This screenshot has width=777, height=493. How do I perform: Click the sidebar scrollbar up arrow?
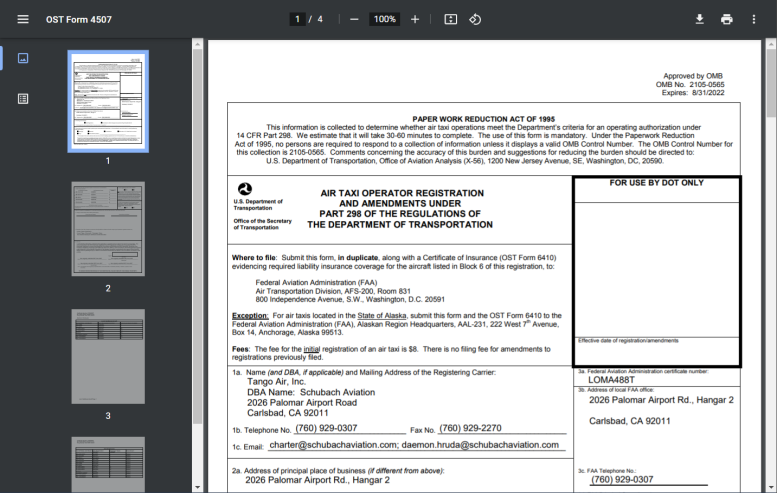point(197,44)
